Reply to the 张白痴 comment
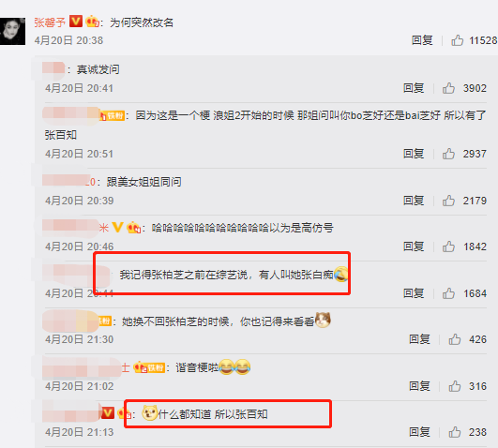Image resolution: width=498 pixels, height=448 pixels. [414, 293]
